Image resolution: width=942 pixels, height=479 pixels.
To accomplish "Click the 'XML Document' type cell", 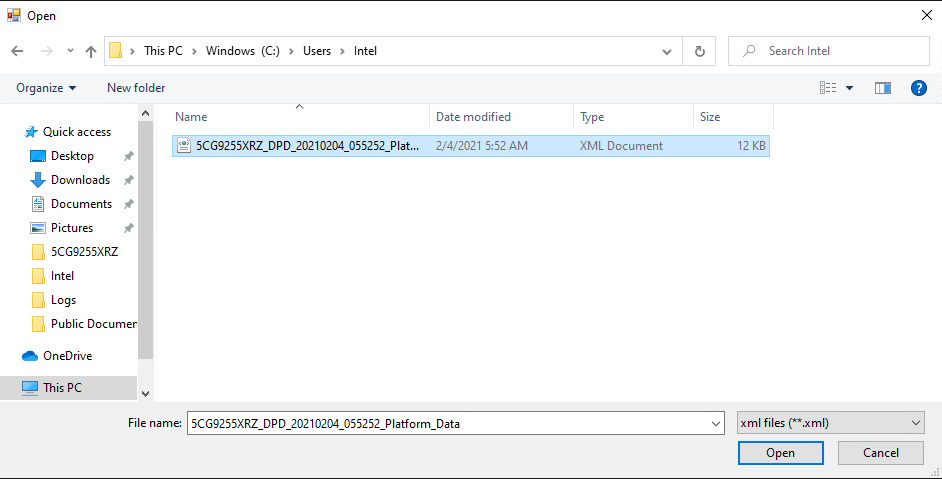I will 621,145.
